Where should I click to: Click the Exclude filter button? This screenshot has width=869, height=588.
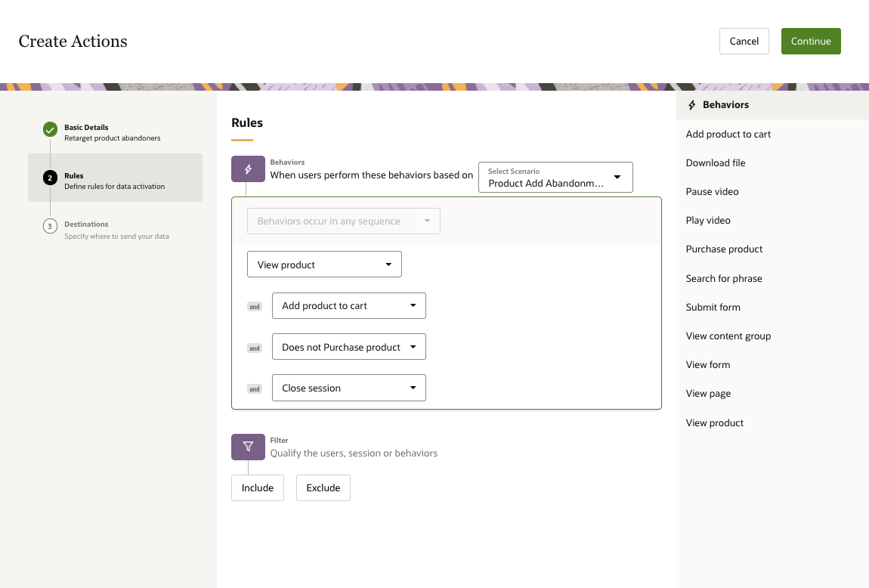pyautogui.click(x=323, y=487)
